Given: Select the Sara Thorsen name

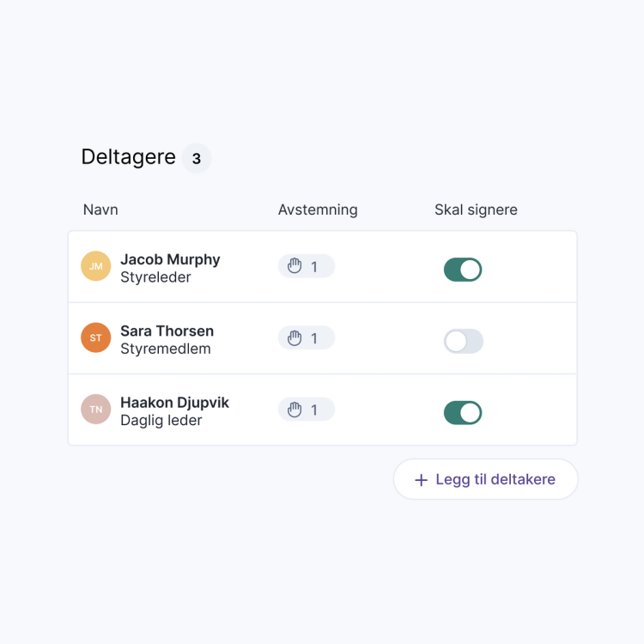Looking at the screenshot, I should [167, 331].
